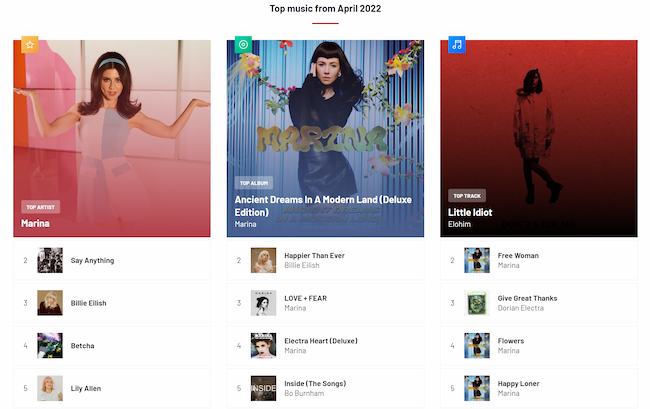Click the Elohim artist name link

[459, 224]
